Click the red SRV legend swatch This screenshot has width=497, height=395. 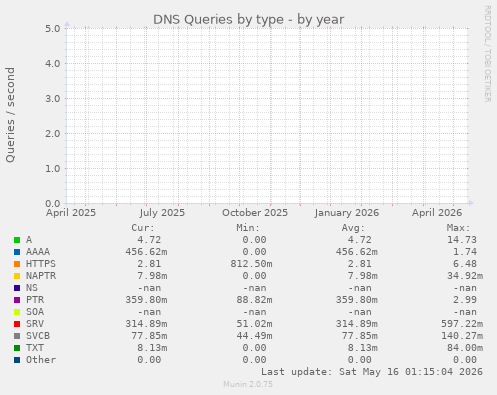coord(17,324)
